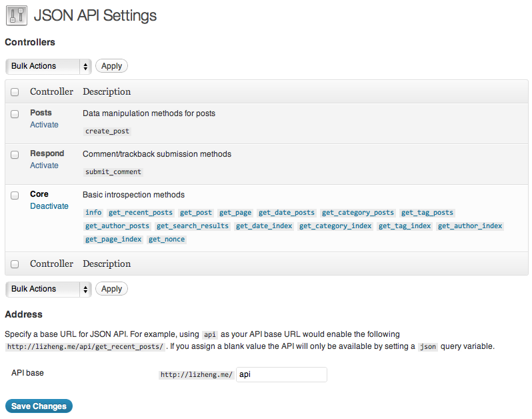Tick the Core controller checkbox
Image resolution: width=532 pixels, height=419 pixels.
pos(15,195)
